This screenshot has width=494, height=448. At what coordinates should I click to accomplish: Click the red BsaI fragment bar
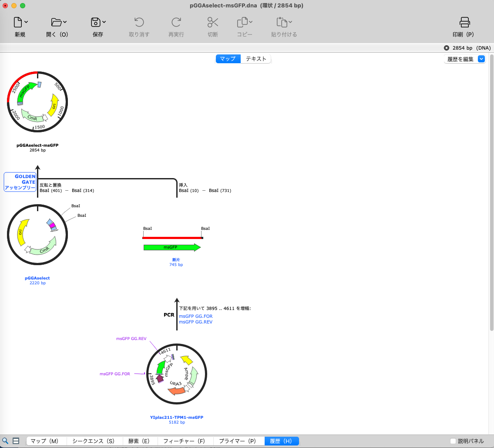pos(172,238)
